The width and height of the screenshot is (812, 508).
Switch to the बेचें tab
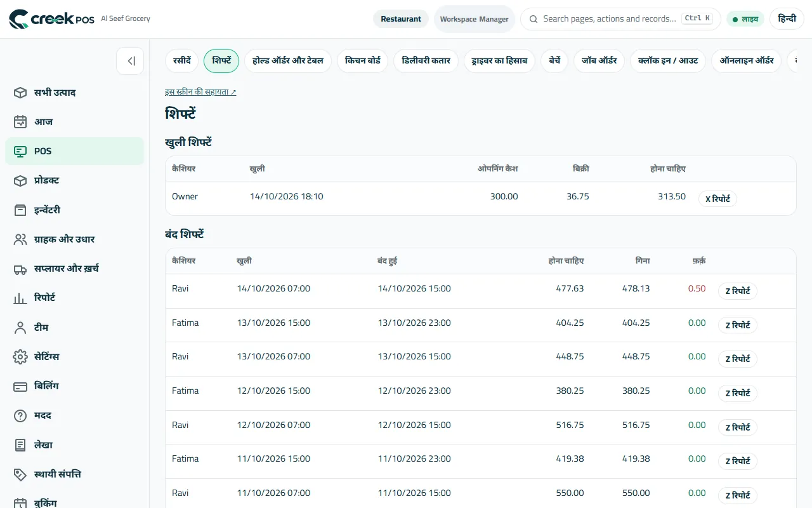(554, 61)
